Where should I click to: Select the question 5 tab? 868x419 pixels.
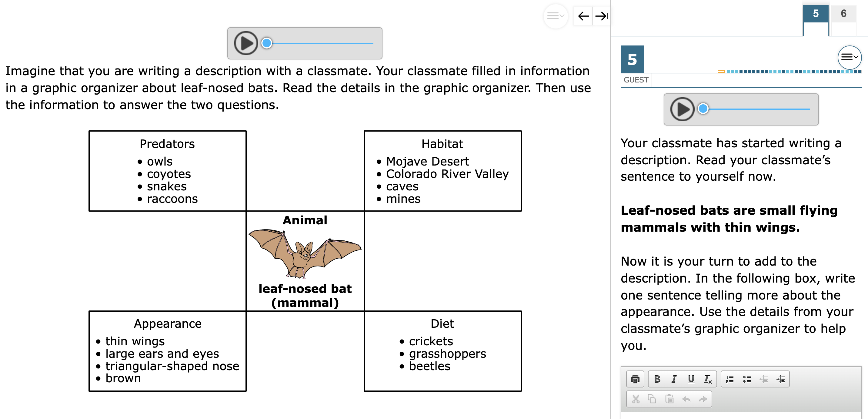[816, 14]
